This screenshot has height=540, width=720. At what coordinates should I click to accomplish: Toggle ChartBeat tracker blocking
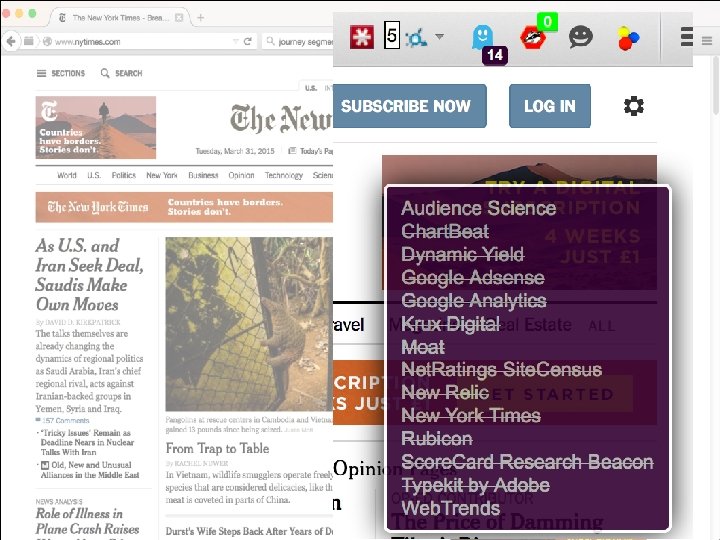pyautogui.click(x=445, y=231)
